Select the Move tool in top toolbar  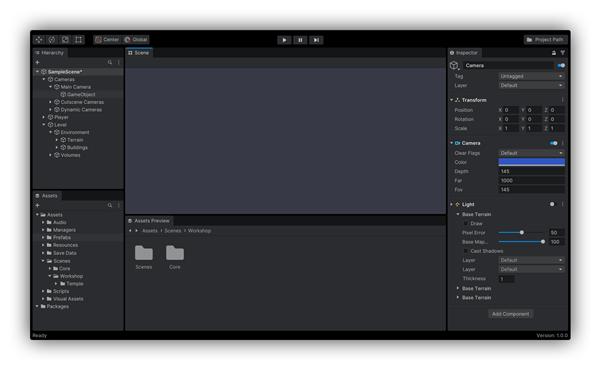tap(39, 39)
